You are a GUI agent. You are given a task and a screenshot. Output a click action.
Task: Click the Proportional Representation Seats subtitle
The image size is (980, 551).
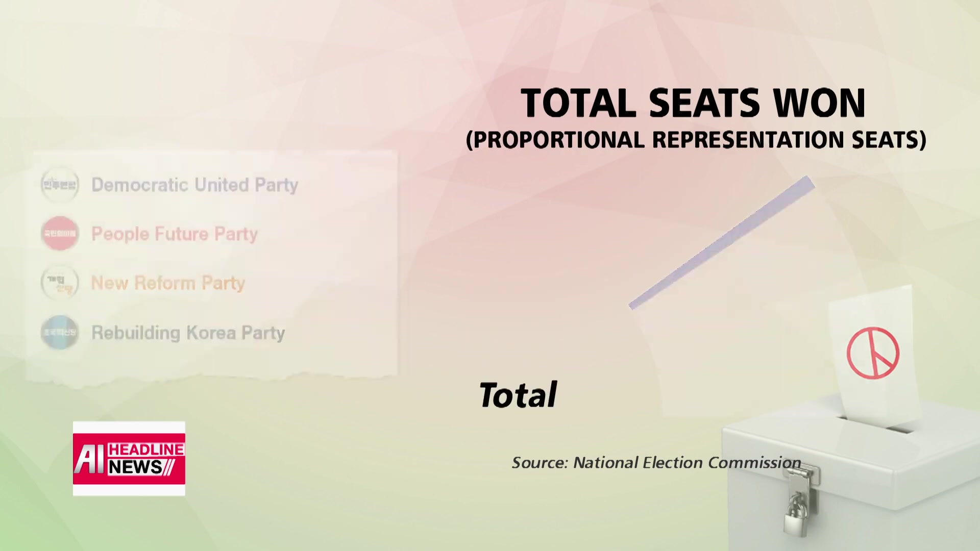pyautogui.click(x=696, y=140)
